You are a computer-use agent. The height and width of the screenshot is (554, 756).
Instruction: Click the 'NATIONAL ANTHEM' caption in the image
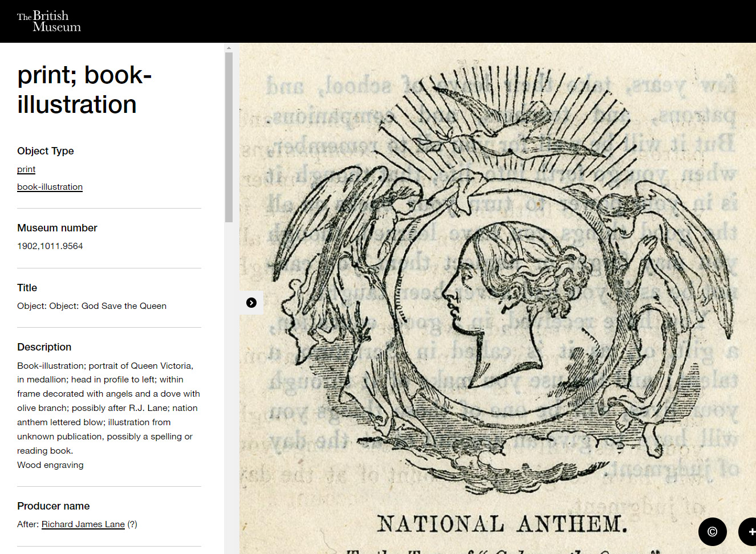point(502,524)
